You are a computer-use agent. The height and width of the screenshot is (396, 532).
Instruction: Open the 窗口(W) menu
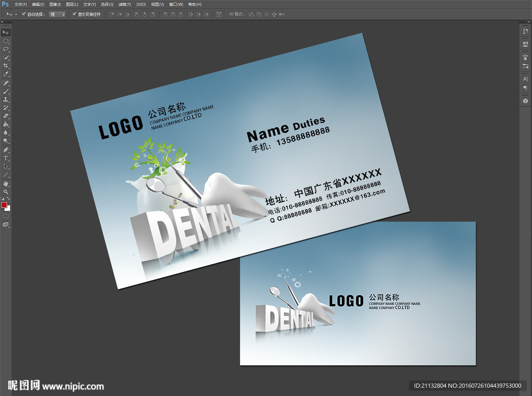pos(176,4)
